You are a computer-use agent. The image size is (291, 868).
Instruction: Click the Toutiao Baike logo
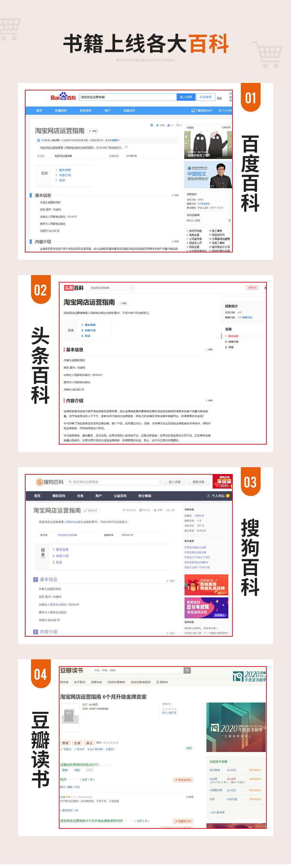(74, 288)
